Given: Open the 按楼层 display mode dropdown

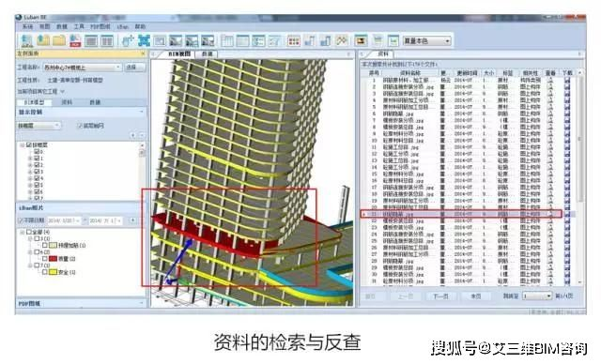Looking at the screenshot, I should tap(39, 126).
